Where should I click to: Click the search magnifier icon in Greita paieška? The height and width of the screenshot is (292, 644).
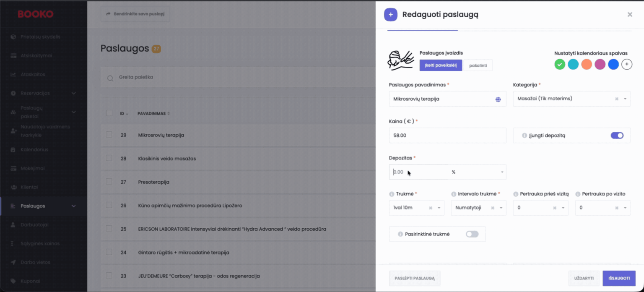(110, 78)
